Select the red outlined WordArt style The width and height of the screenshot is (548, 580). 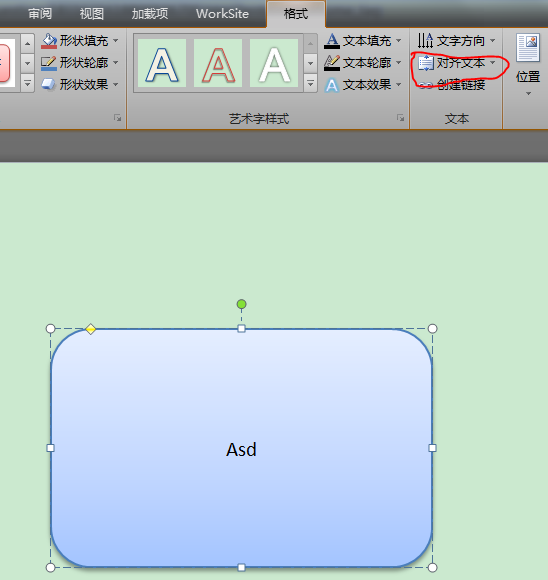[x=218, y=63]
